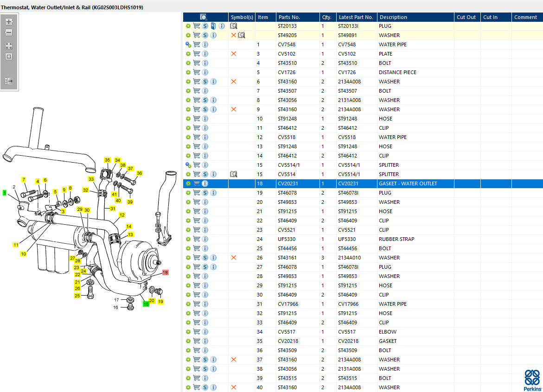543x392 pixels.
Task: Select callout 35 on the diagram
Action: (x=108, y=160)
